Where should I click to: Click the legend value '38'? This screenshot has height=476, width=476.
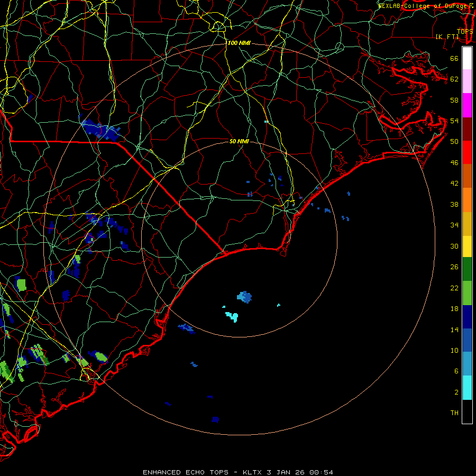tap(454, 205)
